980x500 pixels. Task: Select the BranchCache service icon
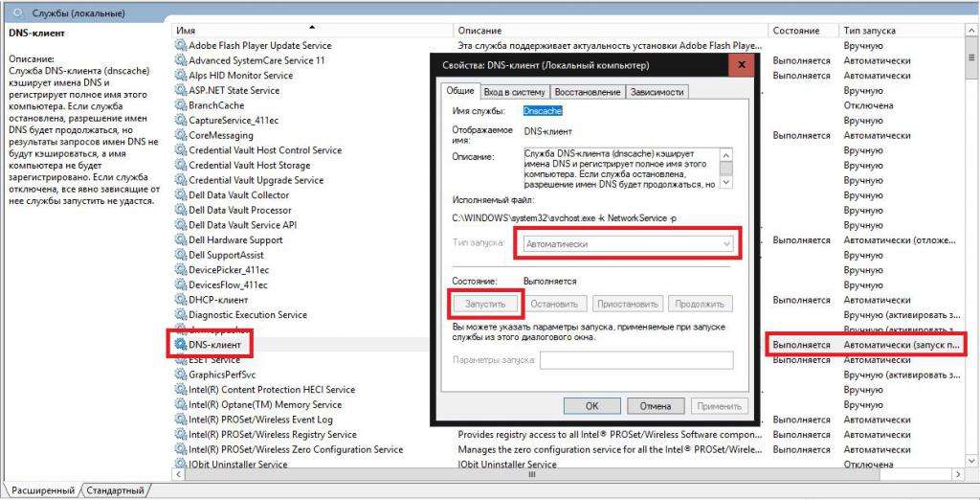click(x=181, y=105)
